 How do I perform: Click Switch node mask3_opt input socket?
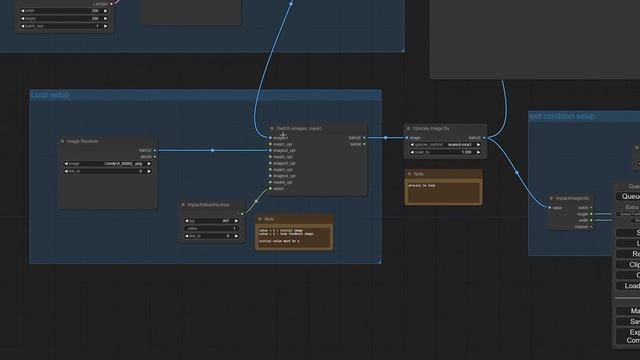[270, 170]
